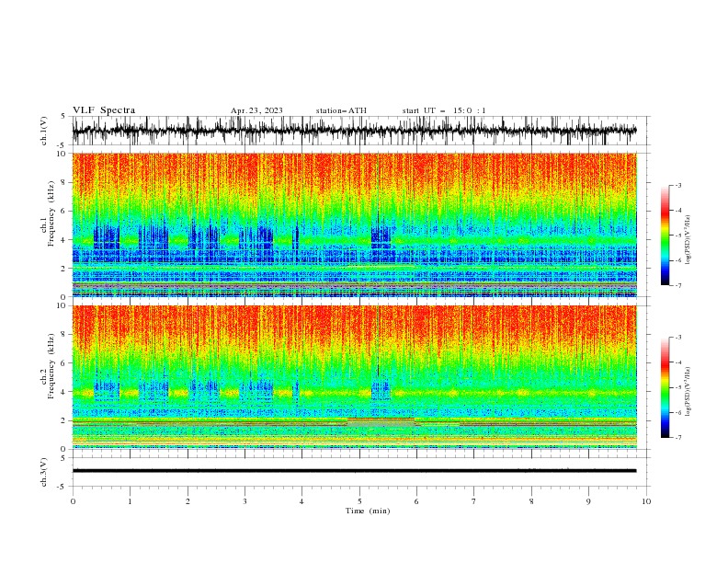Viewport: 728px width, 563px height.
Task: Select the date text "Apr. 23, 2023"
Action: tap(256, 110)
